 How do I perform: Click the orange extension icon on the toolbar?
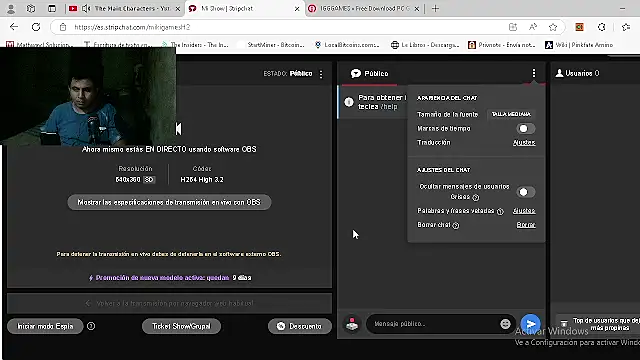[579, 27]
